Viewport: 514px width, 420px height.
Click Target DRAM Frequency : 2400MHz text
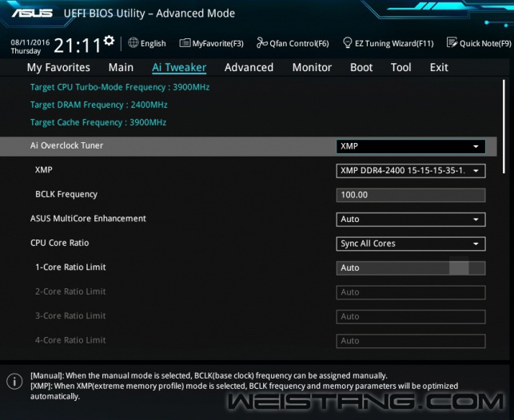[98, 105]
